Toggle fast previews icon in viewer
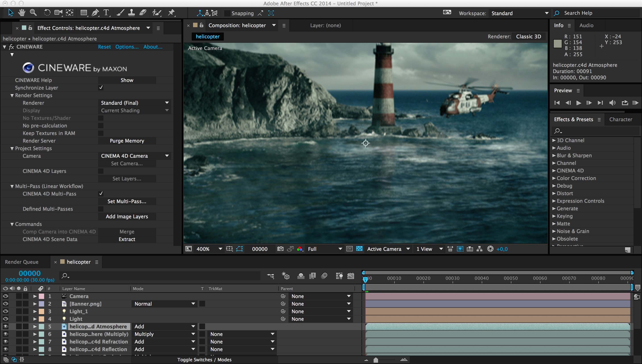The height and width of the screenshot is (364, 642). (x=460, y=249)
